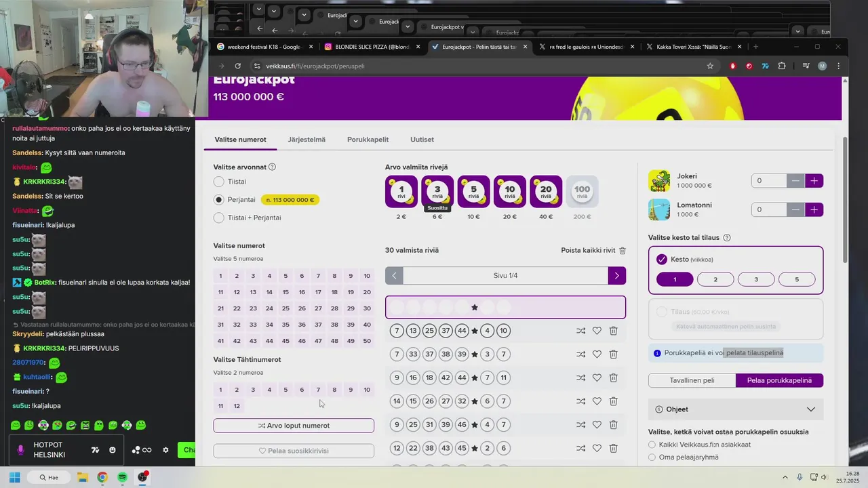
Task: Favorite the row 7 33 37 38 39
Action: click(x=597, y=354)
